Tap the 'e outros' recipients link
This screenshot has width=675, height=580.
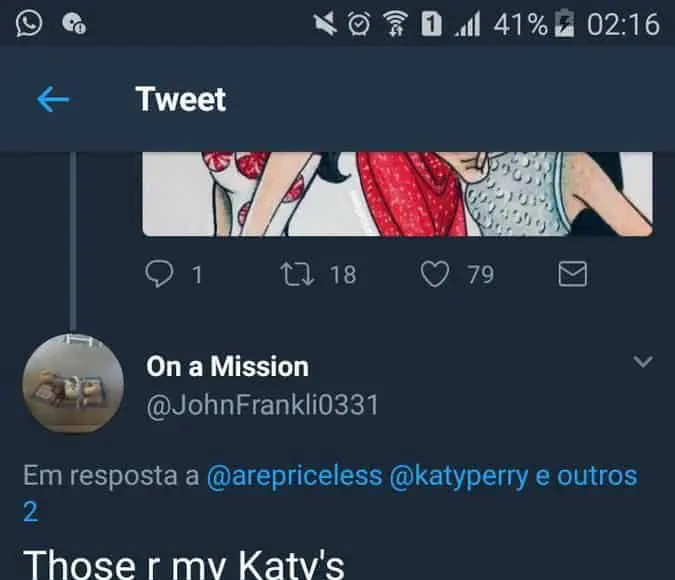pyautogui.click(x=585, y=476)
